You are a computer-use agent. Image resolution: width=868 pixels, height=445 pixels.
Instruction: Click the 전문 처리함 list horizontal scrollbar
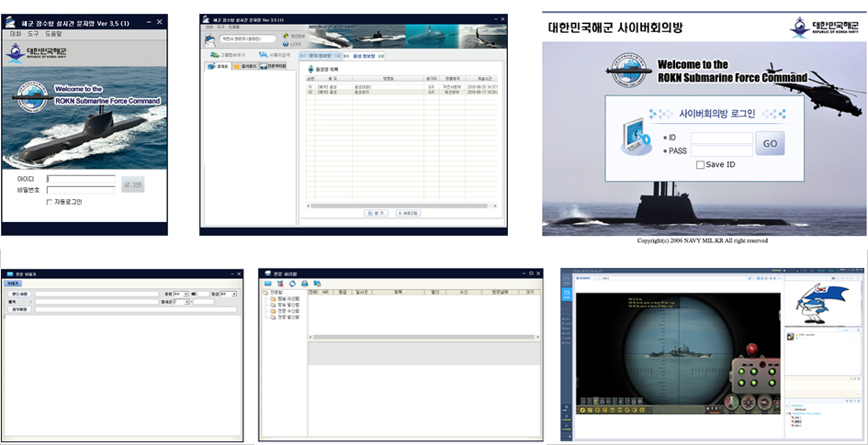(x=424, y=337)
